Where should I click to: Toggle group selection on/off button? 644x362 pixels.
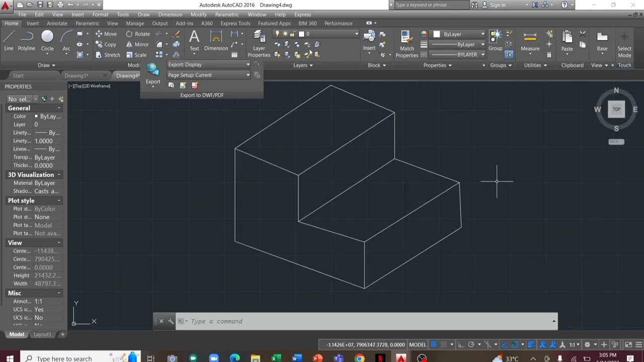pos(509,55)
